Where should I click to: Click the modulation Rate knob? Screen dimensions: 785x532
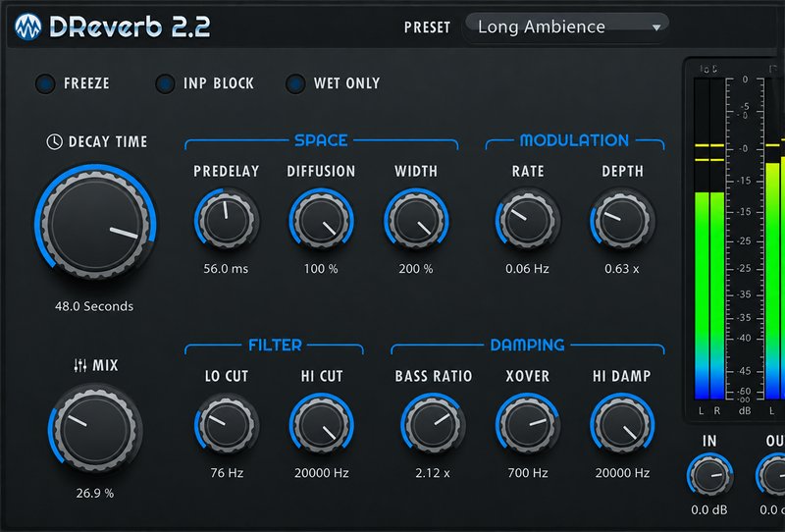tap(528, 220)
